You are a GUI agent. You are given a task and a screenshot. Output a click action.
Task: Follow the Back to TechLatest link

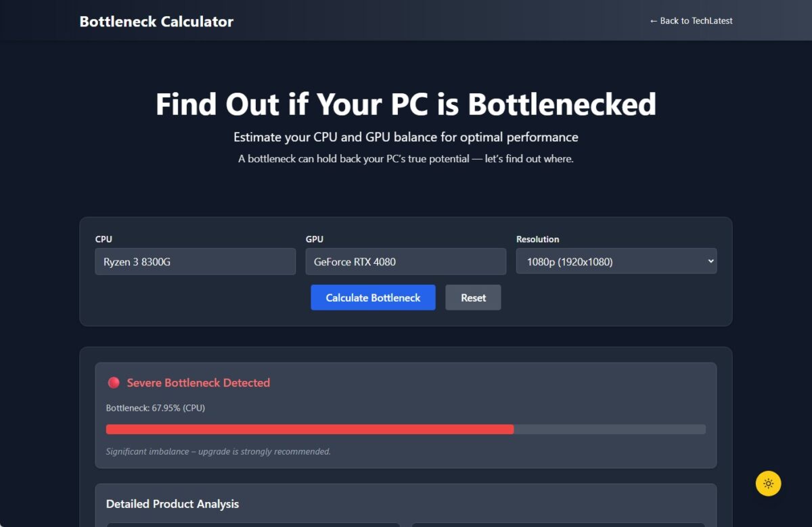point(691,20)
